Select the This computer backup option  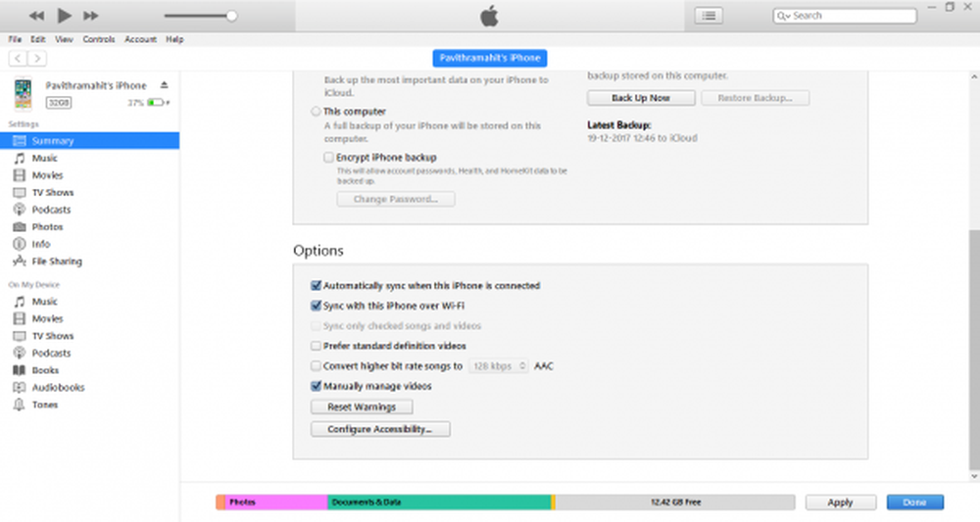point(316,112)
